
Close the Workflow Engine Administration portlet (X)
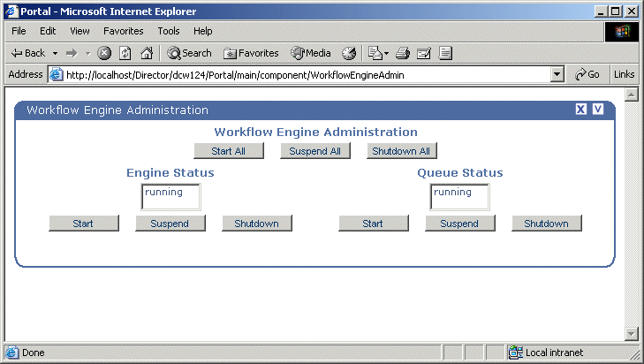coord(580,110)
